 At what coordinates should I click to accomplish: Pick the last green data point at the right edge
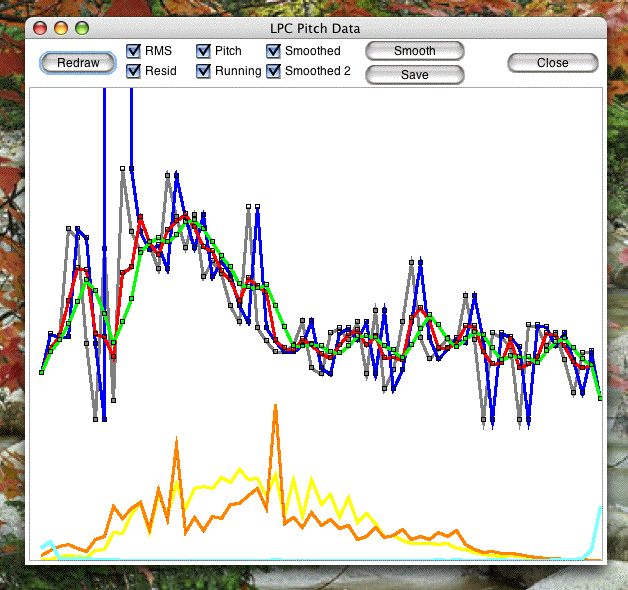coord(600,398)
